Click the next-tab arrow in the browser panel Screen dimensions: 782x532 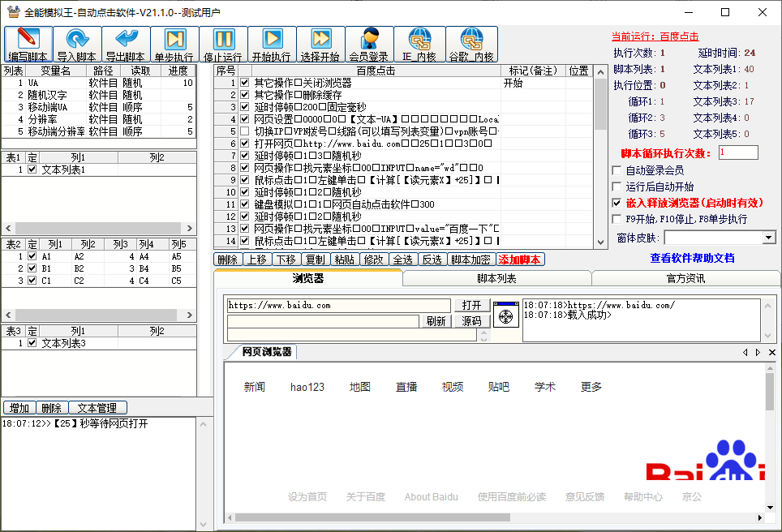(758, 353)
